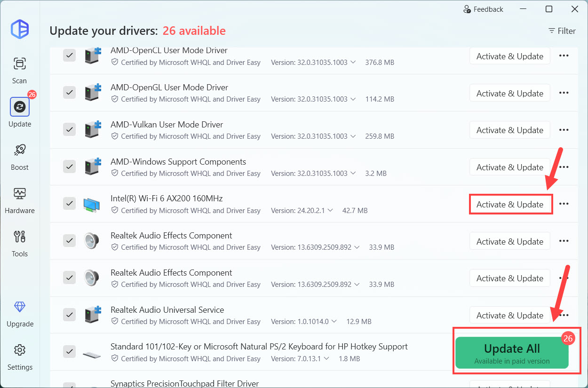Uncheck AMD-OpenCL User Mode Driver checkbox
Screen dimensions: 588x388
click(69, 55)
